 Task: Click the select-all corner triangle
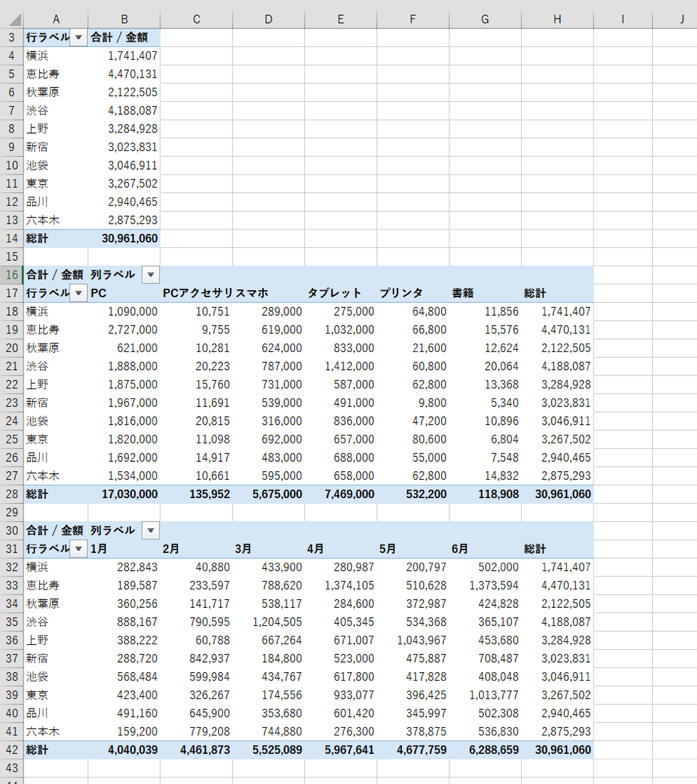click(x=15, y=19)
